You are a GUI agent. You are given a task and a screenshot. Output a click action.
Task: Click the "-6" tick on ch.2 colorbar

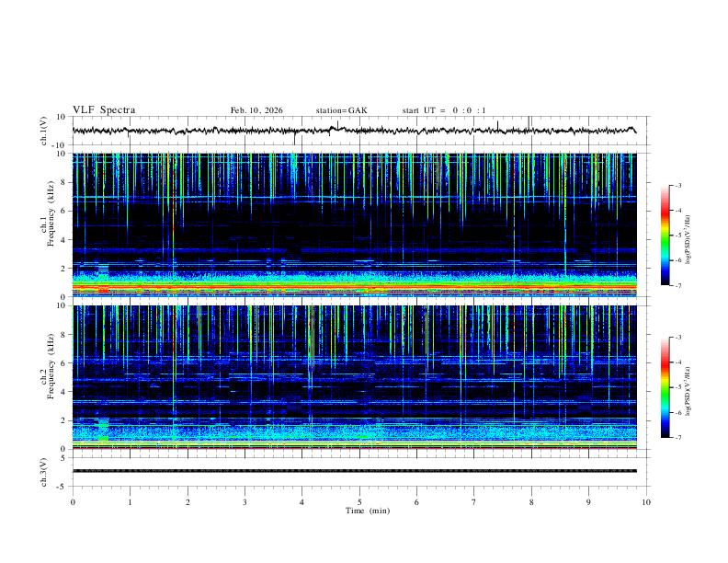(677, 412)
